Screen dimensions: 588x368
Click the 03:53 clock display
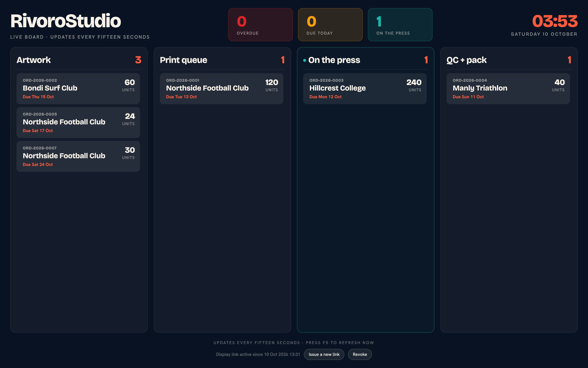555,21
